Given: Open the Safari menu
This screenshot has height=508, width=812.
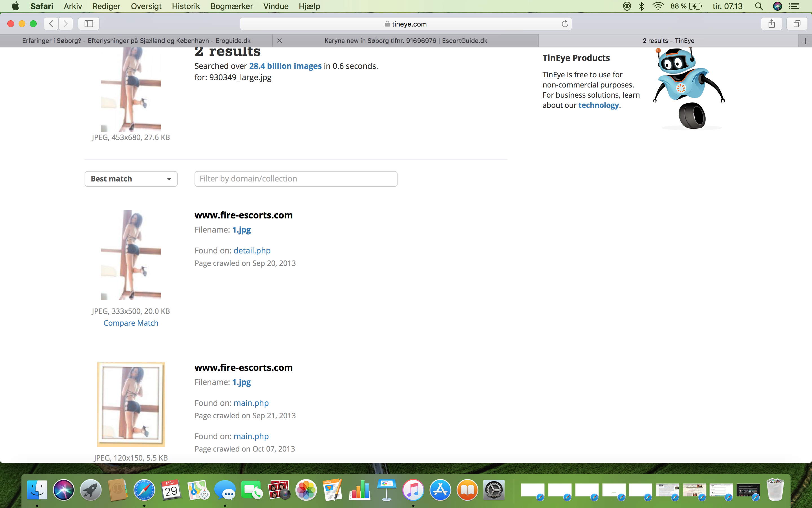Looking at the screenshot, I should click(x=42, y=6).
